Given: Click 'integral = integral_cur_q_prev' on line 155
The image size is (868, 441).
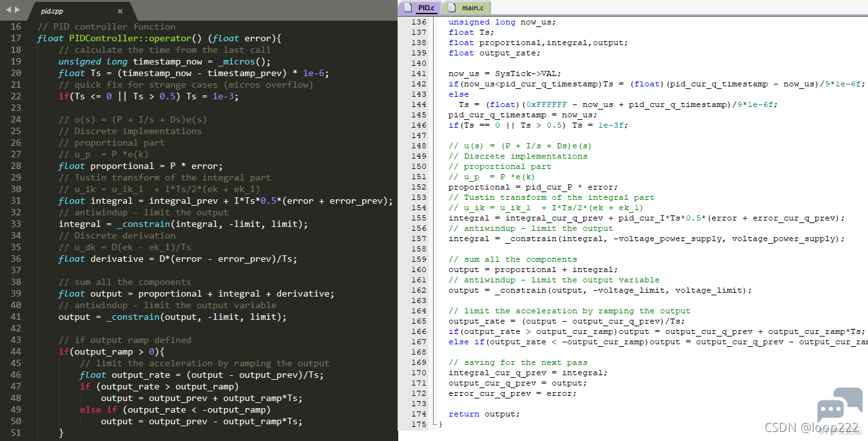Looking at the screenshot, I should coord(646,218).
